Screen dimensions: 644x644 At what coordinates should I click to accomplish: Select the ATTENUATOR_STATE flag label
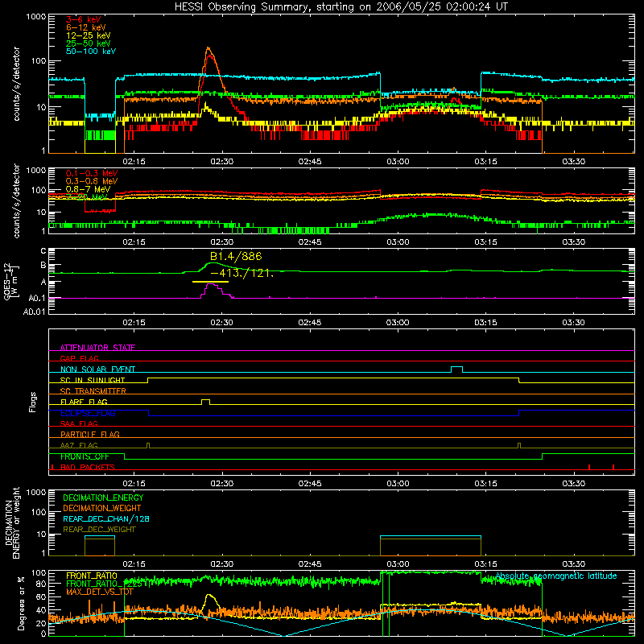click(97, 348)
